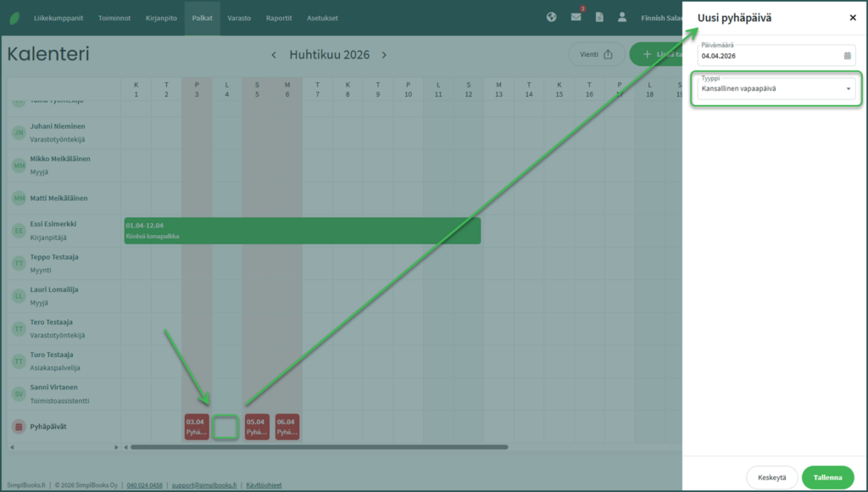Go to next month after Huhtikuu 2026
The height and width of the screenshot is (492, 868).
tap(384, 55)
